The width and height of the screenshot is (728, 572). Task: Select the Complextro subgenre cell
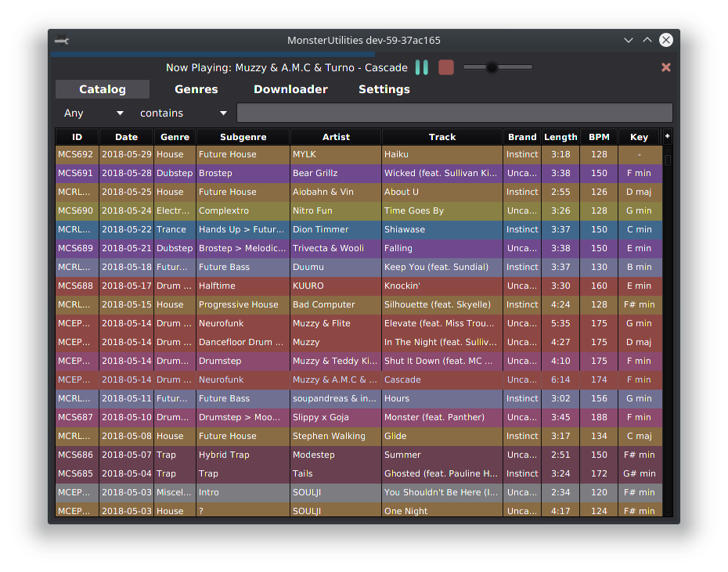coord(243,210)
